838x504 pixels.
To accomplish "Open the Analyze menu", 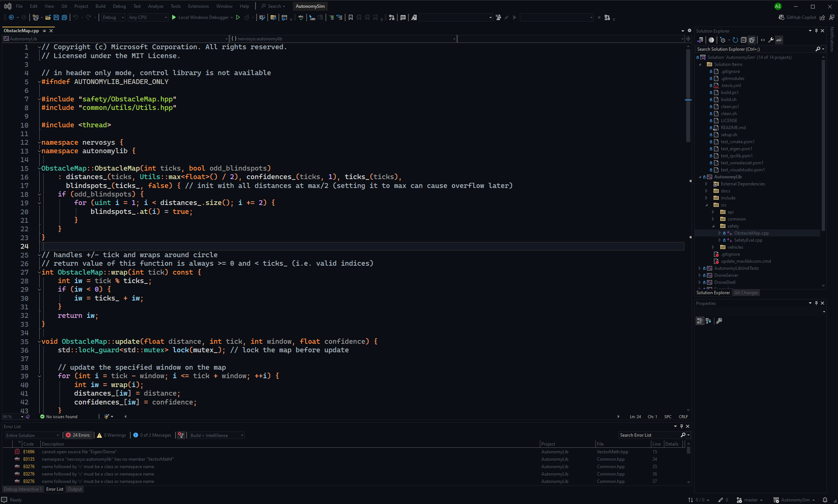I will 156,6.
